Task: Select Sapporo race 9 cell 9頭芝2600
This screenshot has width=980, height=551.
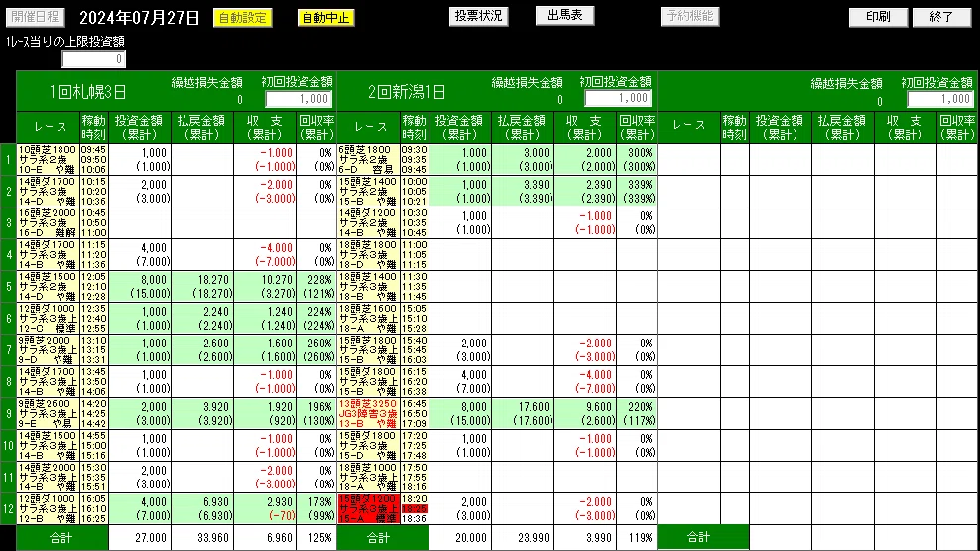Action: (x=49, y=413)
